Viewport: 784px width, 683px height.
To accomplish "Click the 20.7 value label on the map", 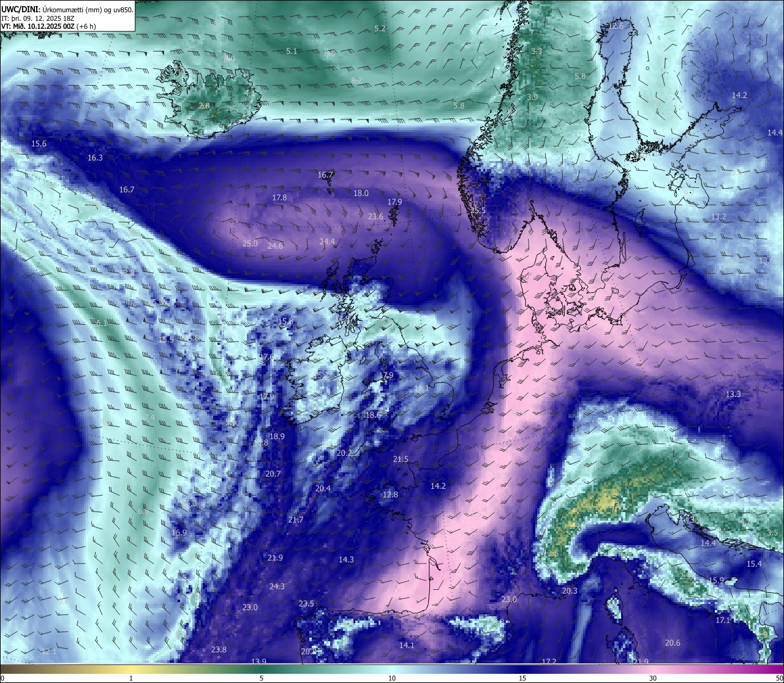I will (x=273, y=474).
